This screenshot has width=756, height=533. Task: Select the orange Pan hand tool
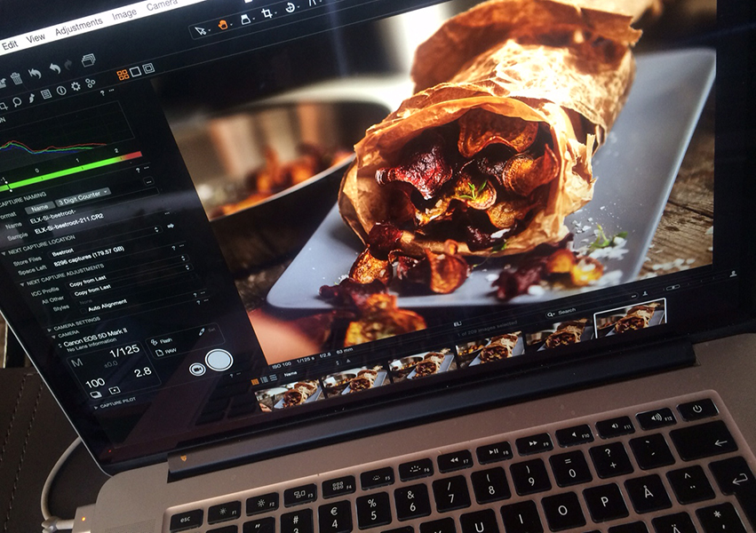(223, 25)
